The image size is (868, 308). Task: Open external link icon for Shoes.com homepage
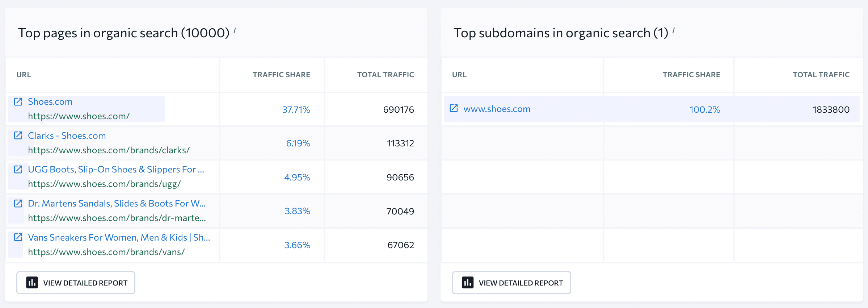point(18,101)
